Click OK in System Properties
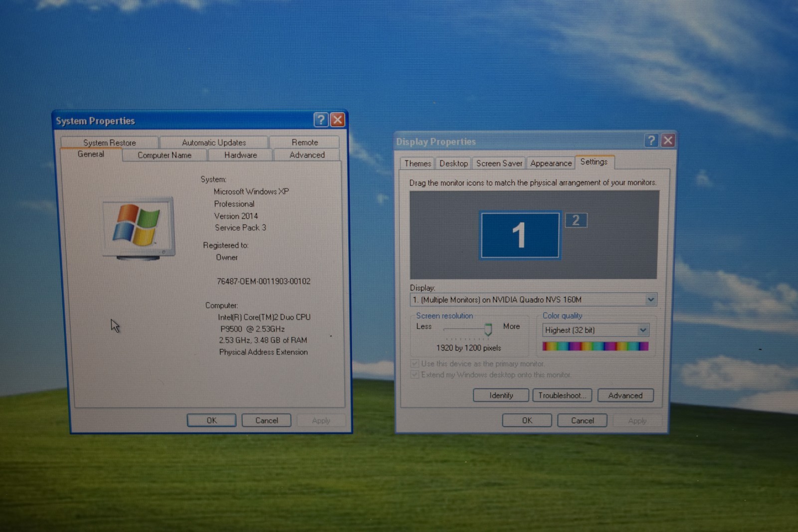This screenshot has width=798, height=532. click(x=211, y=420)
